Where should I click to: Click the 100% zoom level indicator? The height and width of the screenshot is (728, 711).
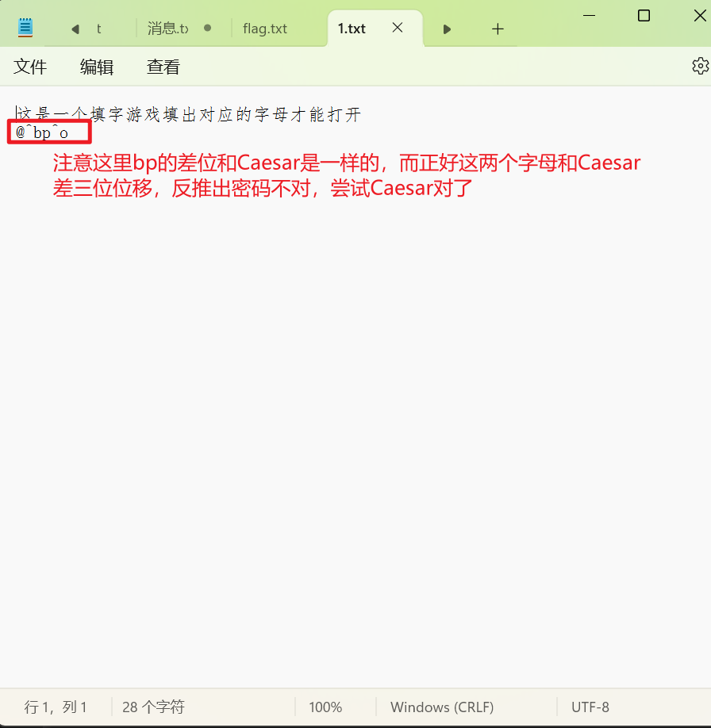tap(325, 707)
